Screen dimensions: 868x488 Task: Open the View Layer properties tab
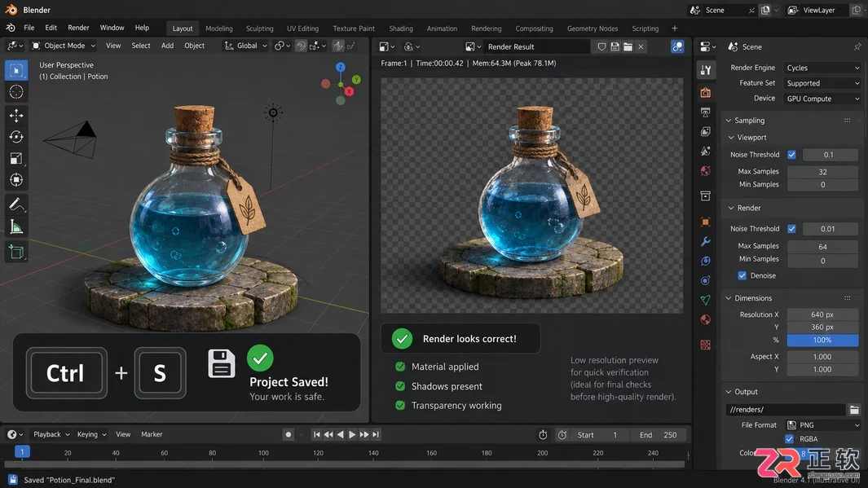tap(705, 132)
